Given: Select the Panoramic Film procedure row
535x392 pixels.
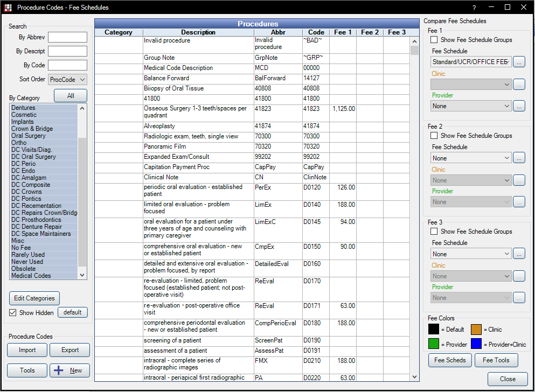Looking at the screenshot, I should pos(252,146).
